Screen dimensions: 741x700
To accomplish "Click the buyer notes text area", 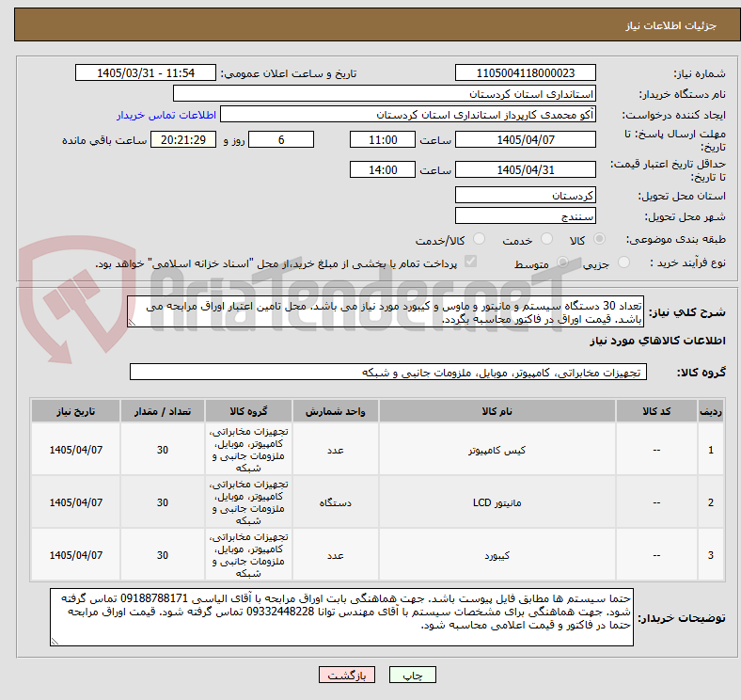I will coord(341,617).
